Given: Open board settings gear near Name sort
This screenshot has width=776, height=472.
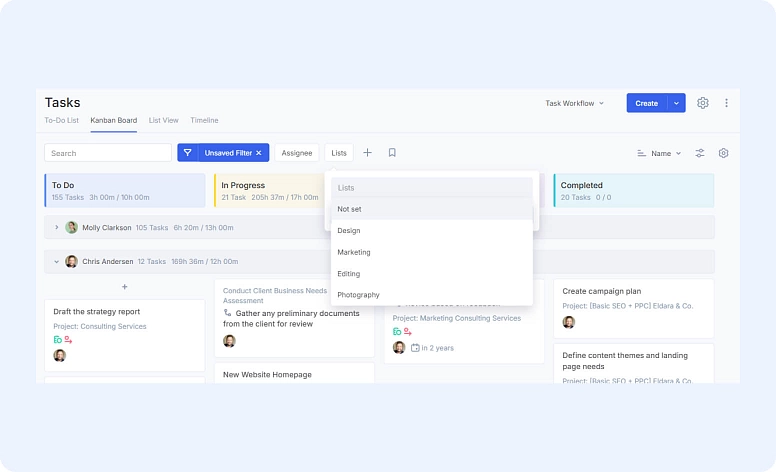Looking at the screenshot, I should point(724,153).
